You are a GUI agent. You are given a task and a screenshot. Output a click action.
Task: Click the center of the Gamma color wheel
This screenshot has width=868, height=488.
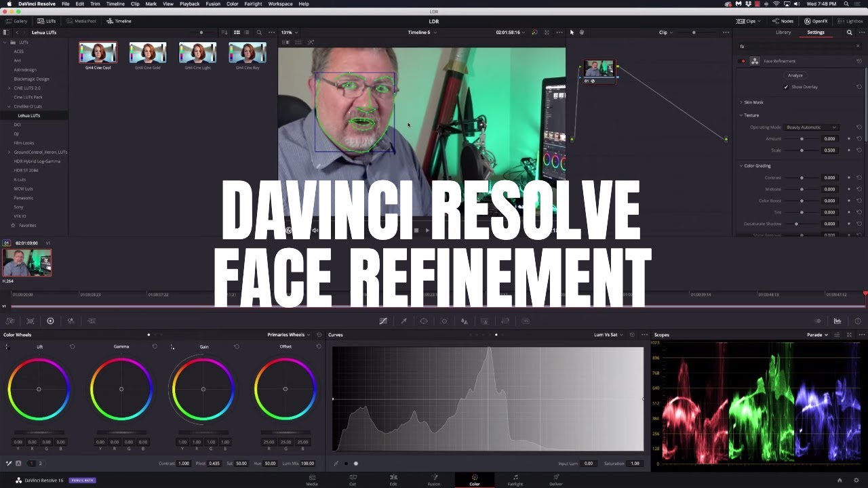pos(121,389)
